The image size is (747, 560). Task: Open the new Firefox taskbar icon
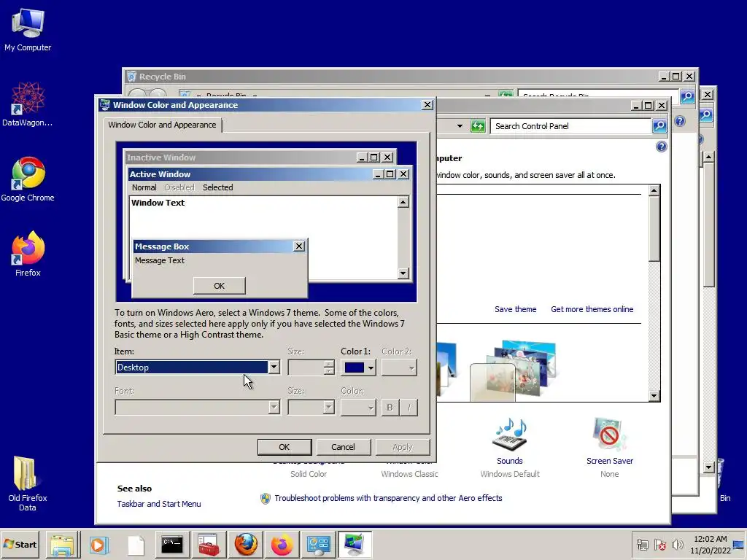pos(282,544)
